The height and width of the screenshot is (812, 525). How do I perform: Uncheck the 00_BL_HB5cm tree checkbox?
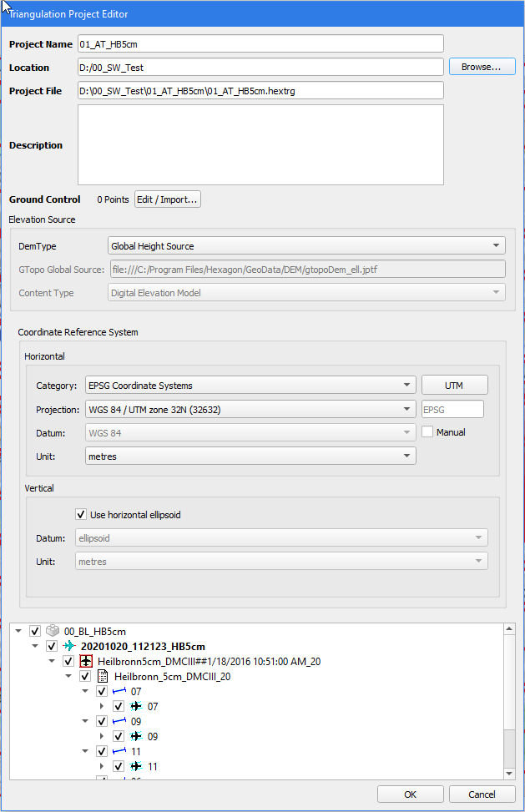pos(35,632)
